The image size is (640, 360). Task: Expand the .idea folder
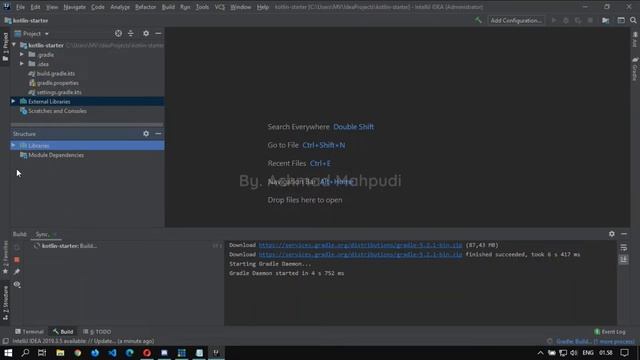click(22, 64)
